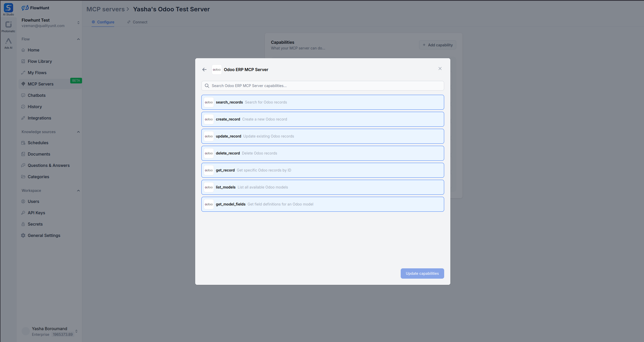Viewport: 644px width, 342px height.
Task: Select the Chatbots sidebar icon
Action: pos(23,95)
